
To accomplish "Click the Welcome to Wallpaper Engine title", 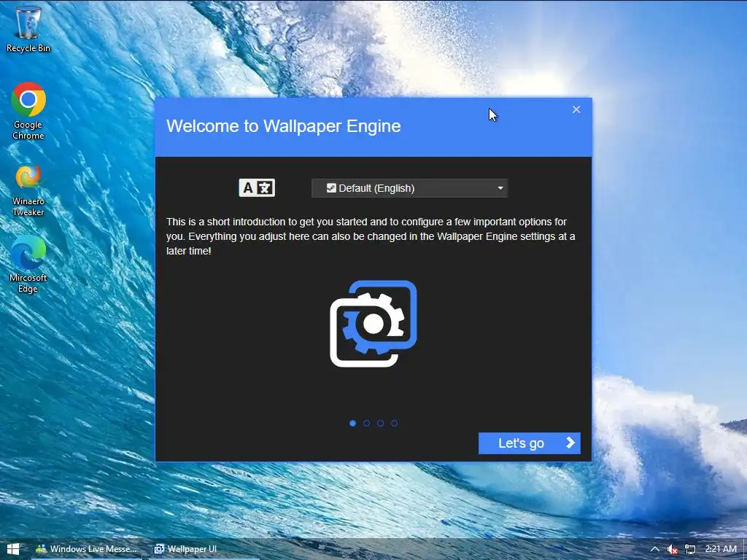I will pos(284,126).
